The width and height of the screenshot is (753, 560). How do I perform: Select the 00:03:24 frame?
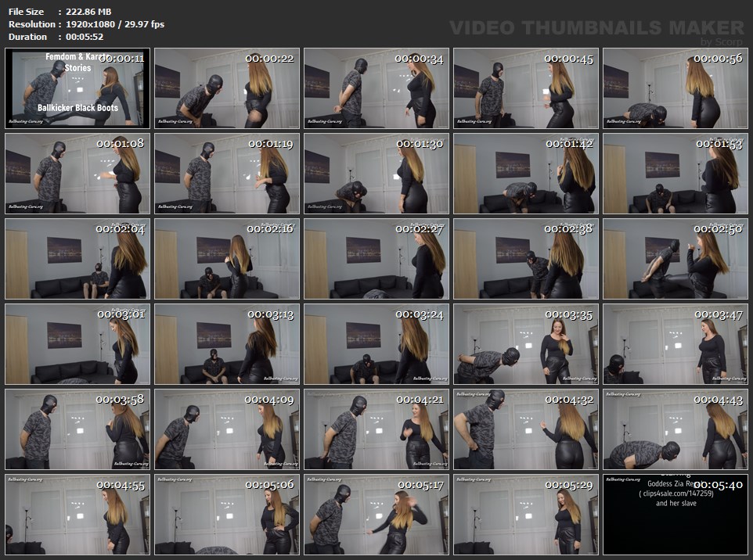pyautogui.click(x=376, y=344)
